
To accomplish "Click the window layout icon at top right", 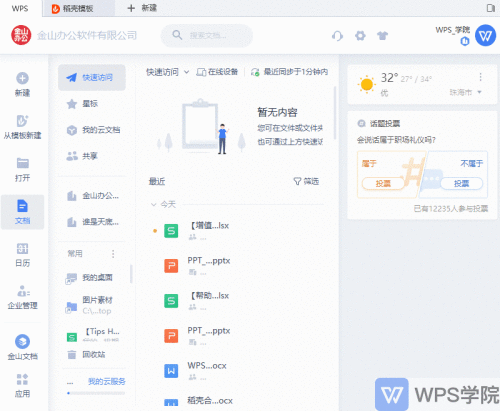I will click(491, 8).
